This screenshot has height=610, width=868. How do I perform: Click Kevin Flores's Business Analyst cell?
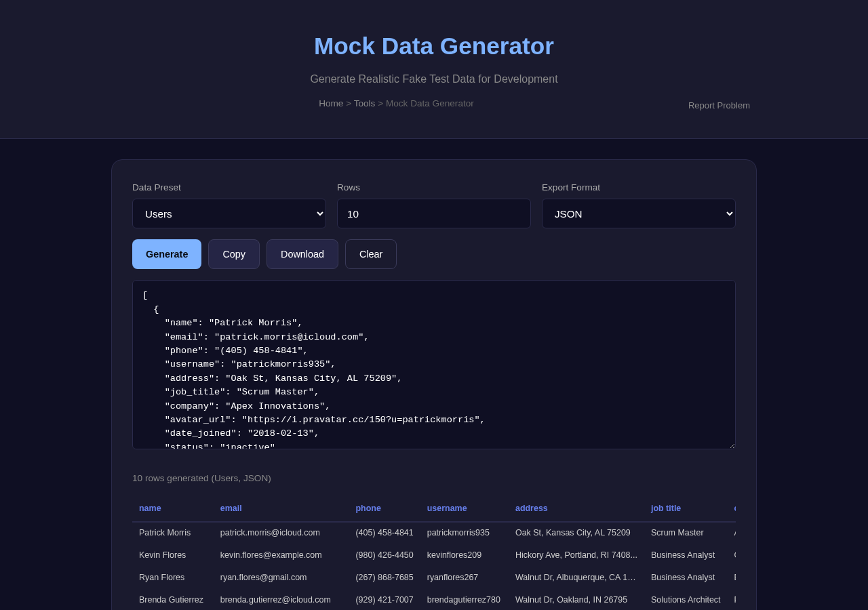click(683, 555)
